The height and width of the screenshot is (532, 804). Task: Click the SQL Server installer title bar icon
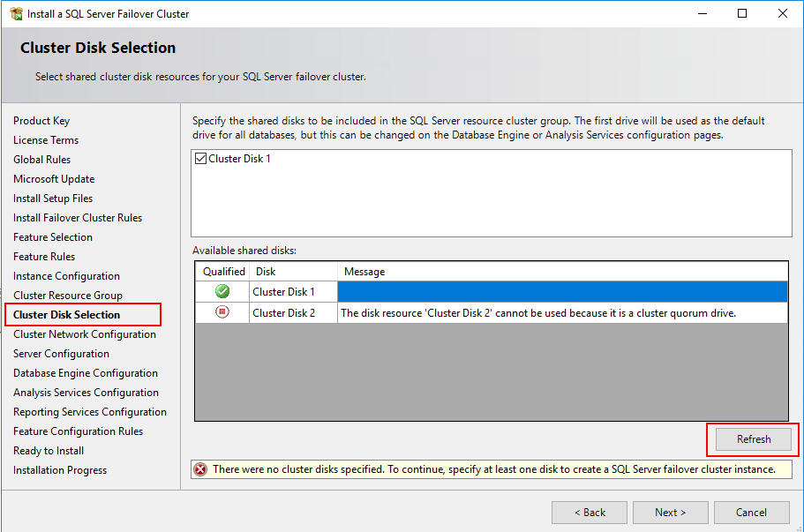16,14
